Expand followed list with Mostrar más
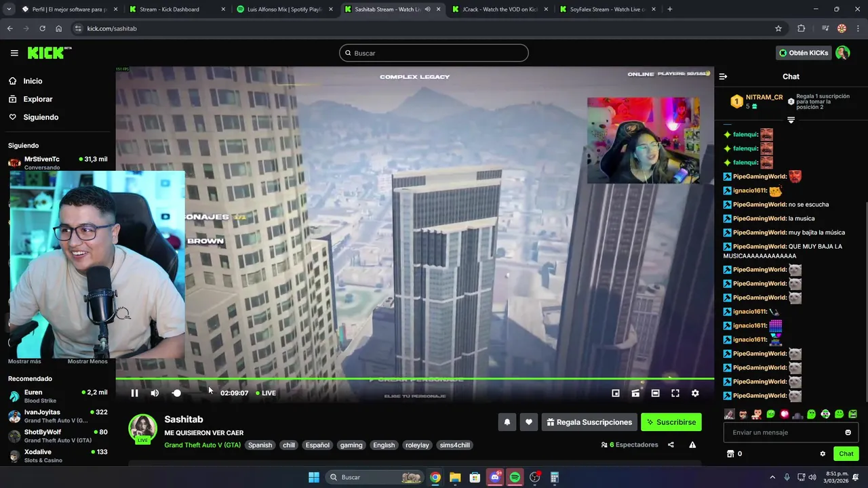This screenshot has width=868, height=488. (x=24, y=361)
